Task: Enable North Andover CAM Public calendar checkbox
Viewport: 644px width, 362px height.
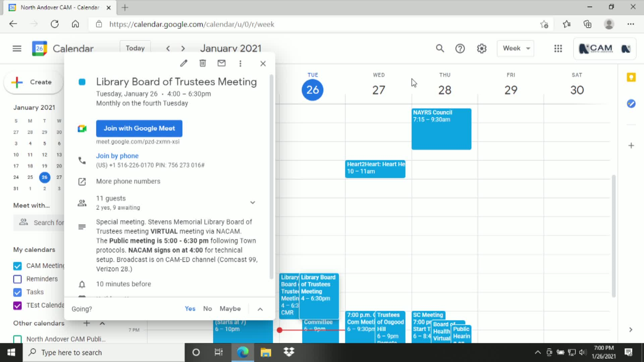Action: click(x=17, y=339)
